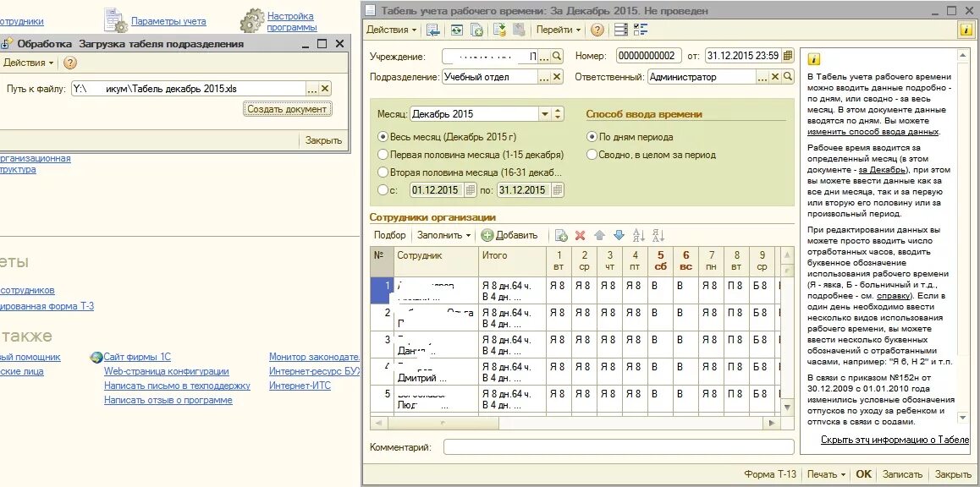The image size is (980, 487).
Task: Open calendar icon beside end date 31.12.2015
Action: point(558,189)
